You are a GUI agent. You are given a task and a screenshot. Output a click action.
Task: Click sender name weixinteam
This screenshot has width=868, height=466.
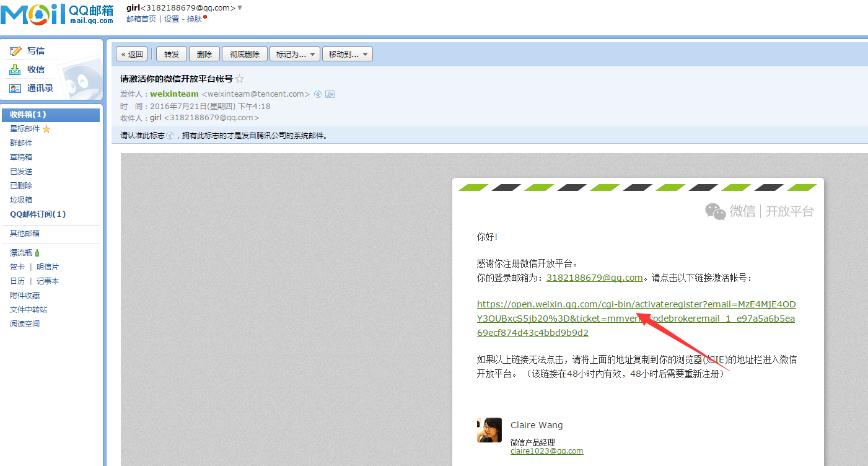174,94
